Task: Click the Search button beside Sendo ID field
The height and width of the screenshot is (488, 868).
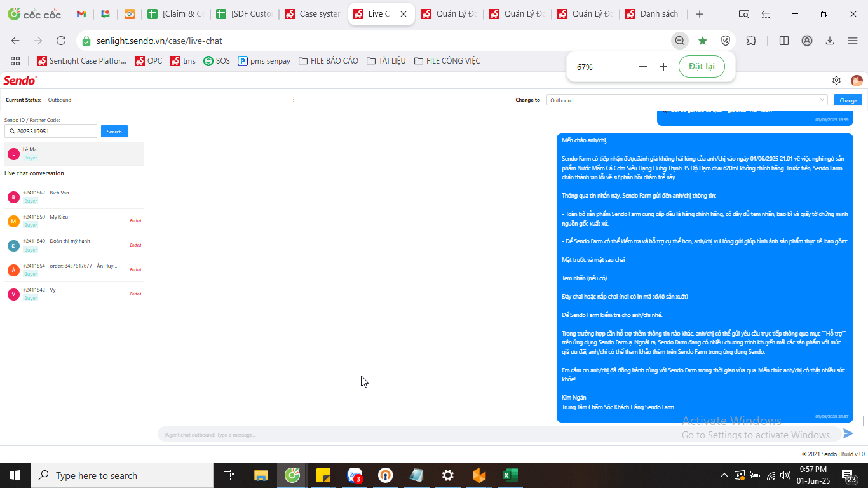Action: point(114,132)
